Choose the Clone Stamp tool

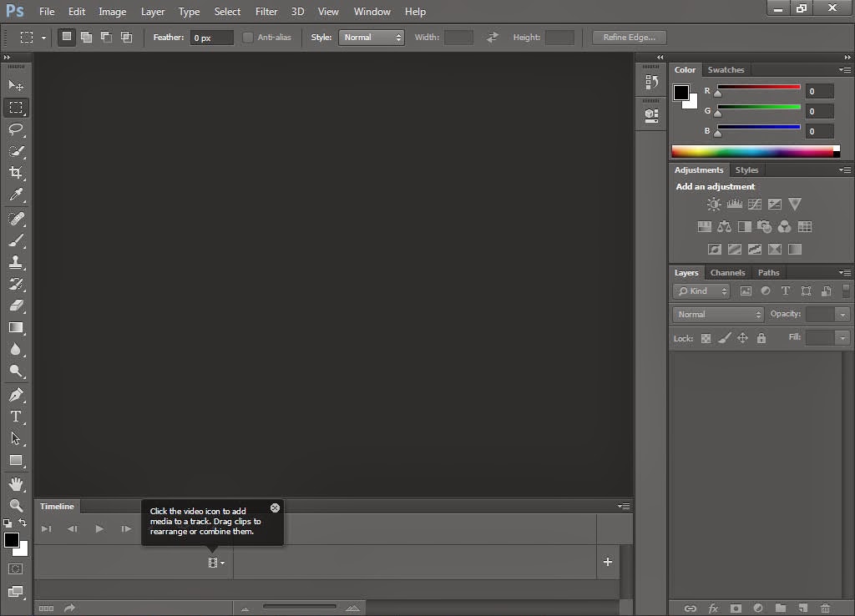click(16, 261)
